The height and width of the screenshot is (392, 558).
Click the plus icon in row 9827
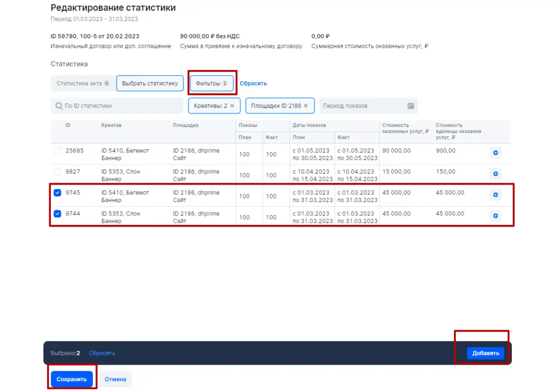[x=495, y=174]
